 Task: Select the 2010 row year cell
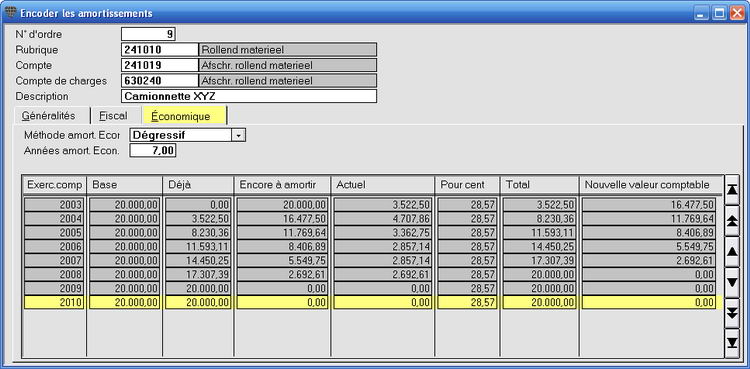coord(54,302)
